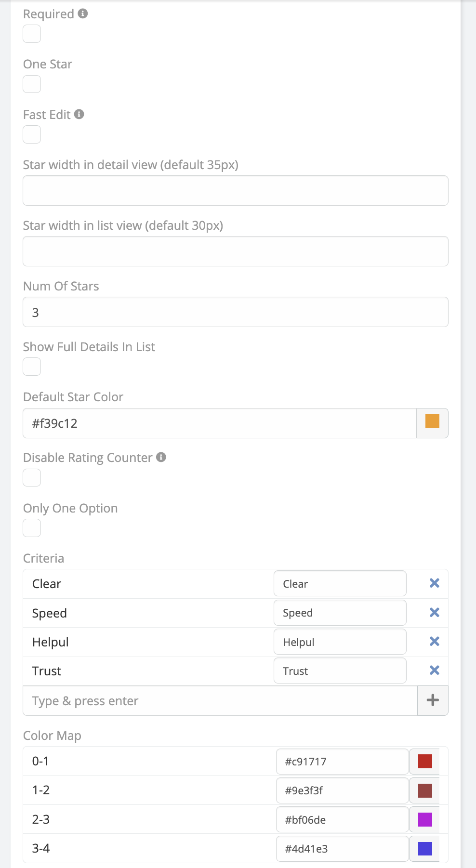This screenshot has width=476, height=868.
Task: Enable the Disable Rating Counter checkbox
Action: [32, 477]
